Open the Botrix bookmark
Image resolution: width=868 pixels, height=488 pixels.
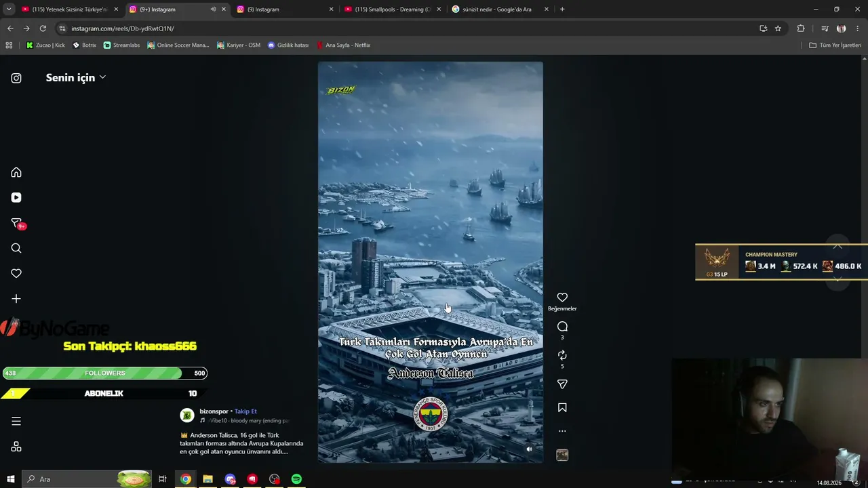coord(85,45)
